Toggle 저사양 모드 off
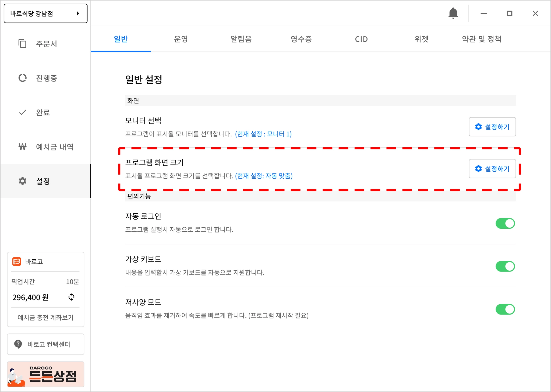 coord(505,309)
